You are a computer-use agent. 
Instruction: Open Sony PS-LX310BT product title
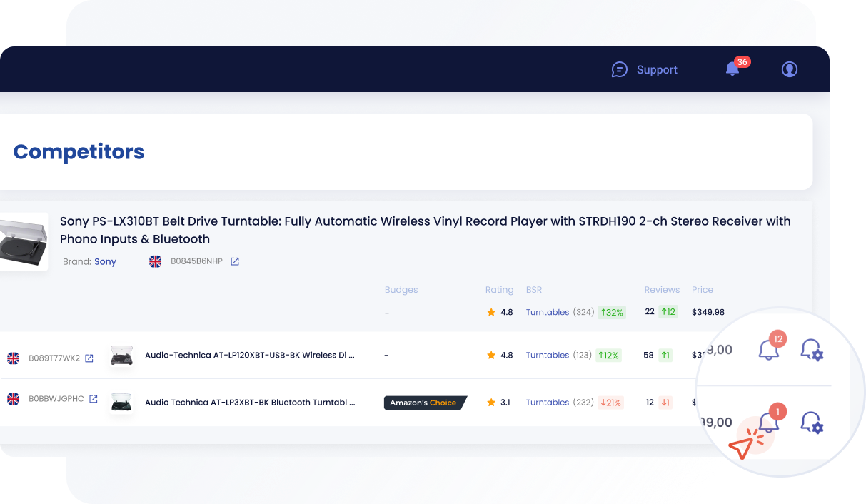(x=425, y=230)
